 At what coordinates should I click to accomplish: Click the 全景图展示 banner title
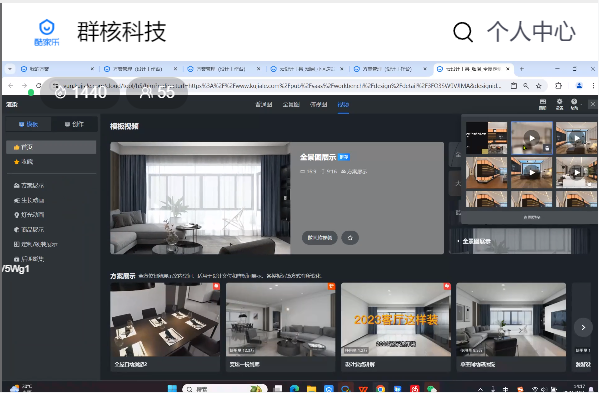click(317, 157)
